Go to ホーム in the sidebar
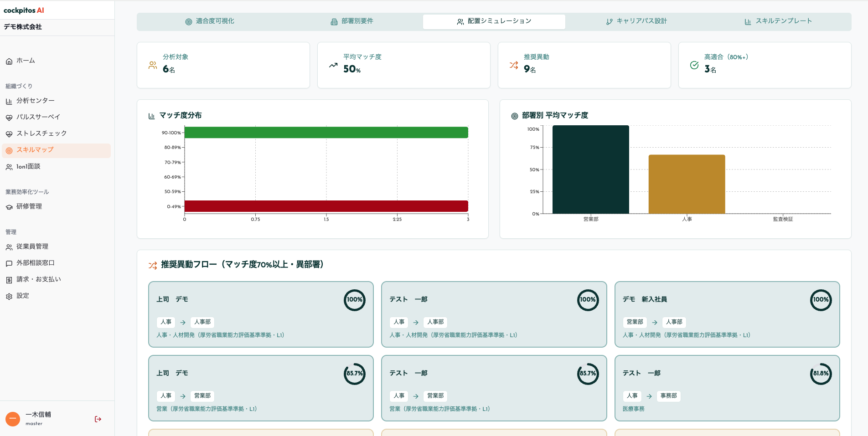The height and width of the screenshot is (436, 868). [57, 61]
